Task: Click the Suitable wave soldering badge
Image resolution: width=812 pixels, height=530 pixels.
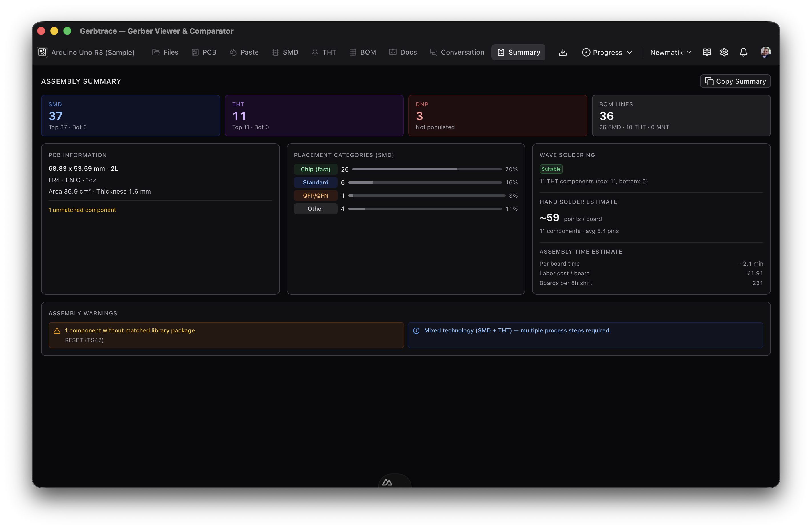Action: [x=551, y=169]
